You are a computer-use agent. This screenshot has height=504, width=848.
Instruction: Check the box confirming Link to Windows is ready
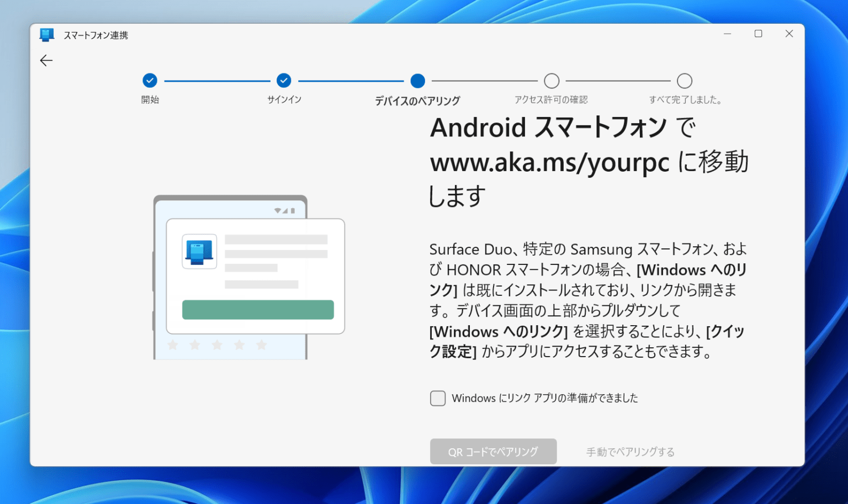click(x=438, y=398)
